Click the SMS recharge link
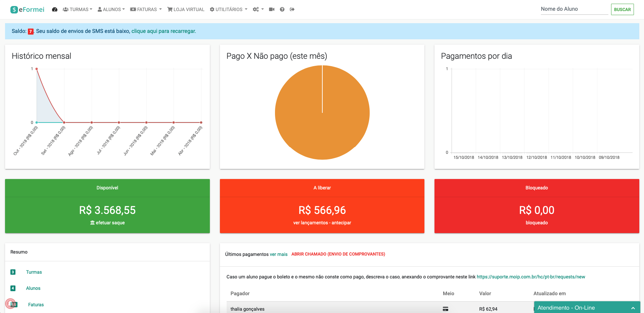This screenshot has height=313, width=644. (x=164, y=31)
